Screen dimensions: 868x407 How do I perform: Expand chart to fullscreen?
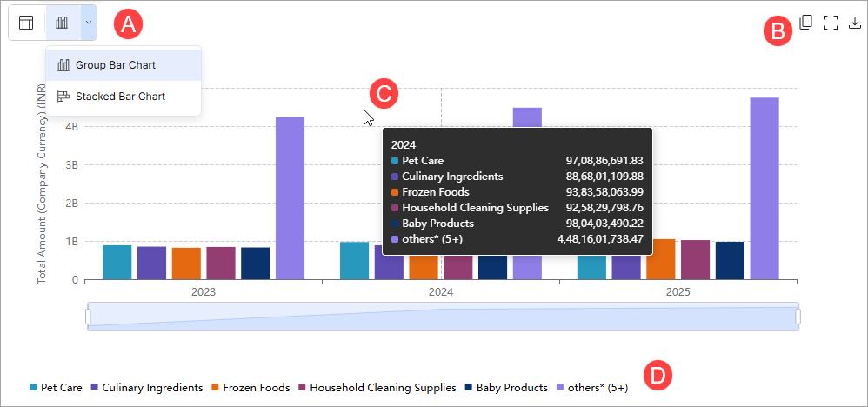point(830,23)
